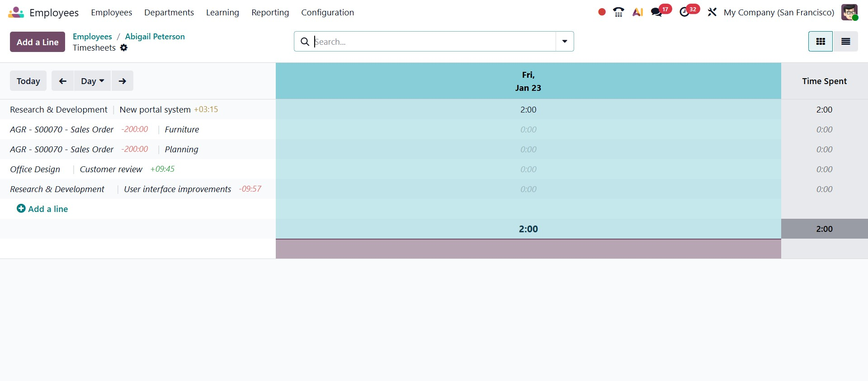The width and height of the screenshot is (868, 381).
Task: Open the Departments menu
Action: (x=169, y=13)
